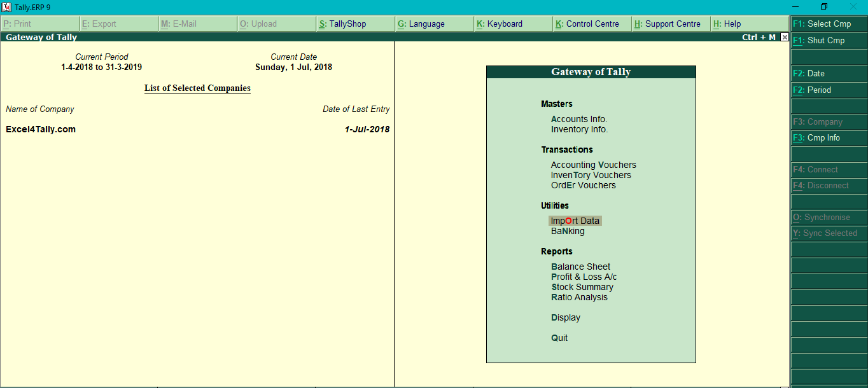Image resolution: width=868 pixels, height=388 pixels.
Task: Click current date Sunday, 1 Jul, 2018
Action: 294,67
